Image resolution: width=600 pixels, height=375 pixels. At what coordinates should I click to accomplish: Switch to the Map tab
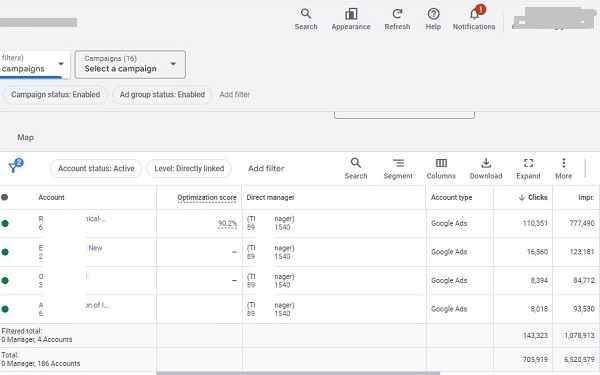click(26, 137)
